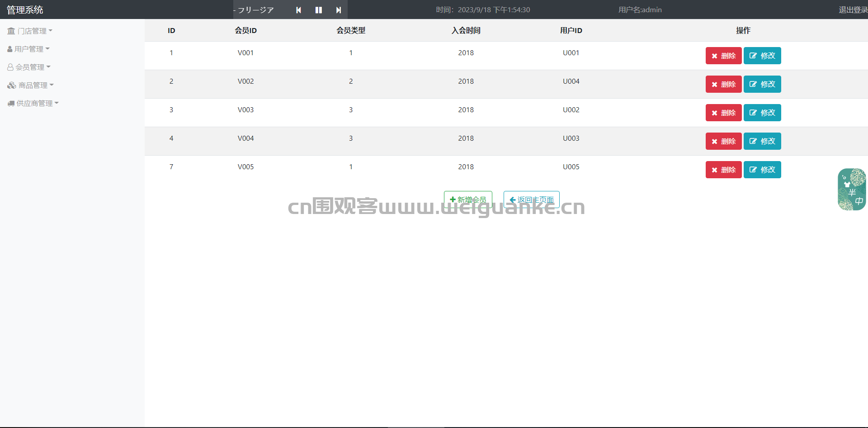Click the 新增会员 add member button
The image size is (868, 428).
coord(468,200)
